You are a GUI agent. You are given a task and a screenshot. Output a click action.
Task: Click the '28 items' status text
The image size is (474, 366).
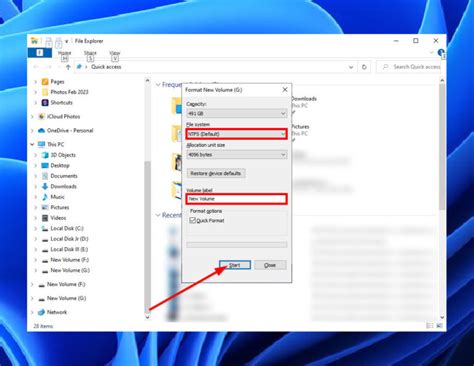43,326
